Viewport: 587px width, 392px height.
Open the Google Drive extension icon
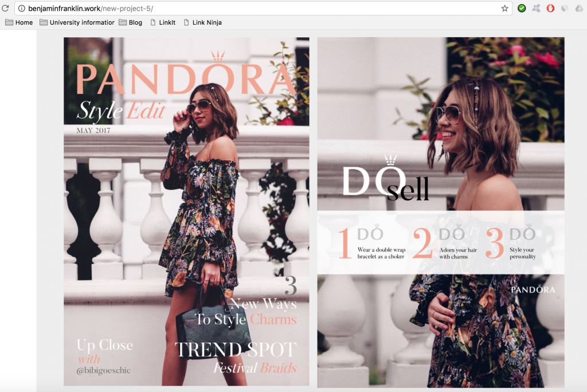[x=579, y=8]
